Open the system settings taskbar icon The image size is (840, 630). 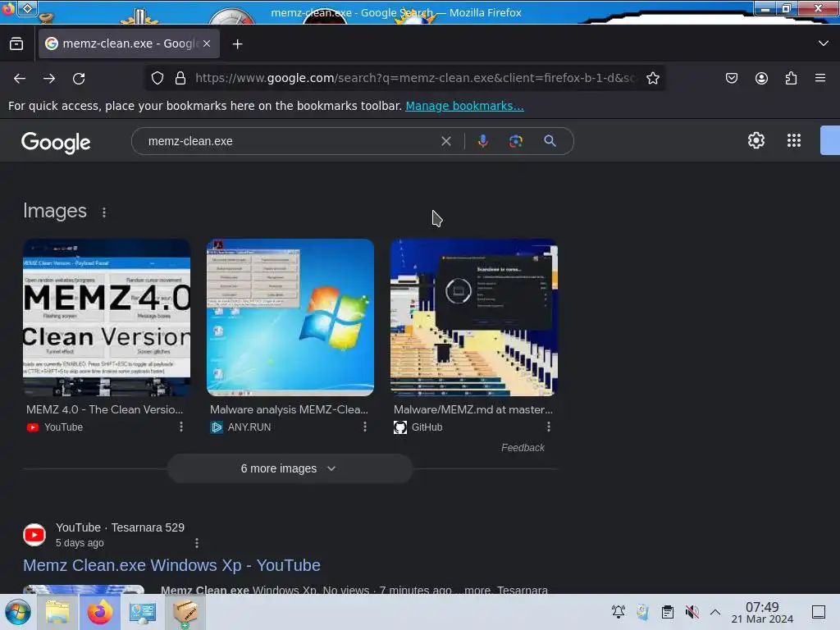click(x=143, y=612)
